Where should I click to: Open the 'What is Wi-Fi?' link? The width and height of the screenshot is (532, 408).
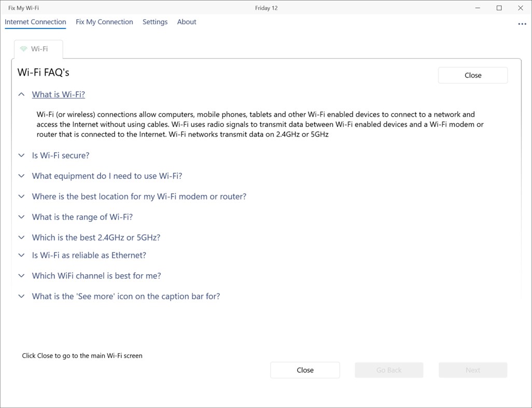pos(59,95)
